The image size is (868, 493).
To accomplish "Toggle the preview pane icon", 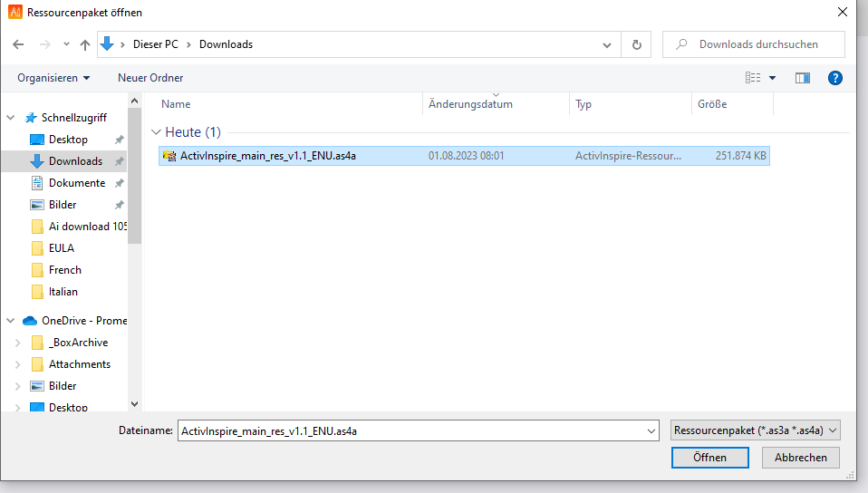I will (x=802, y=78).
